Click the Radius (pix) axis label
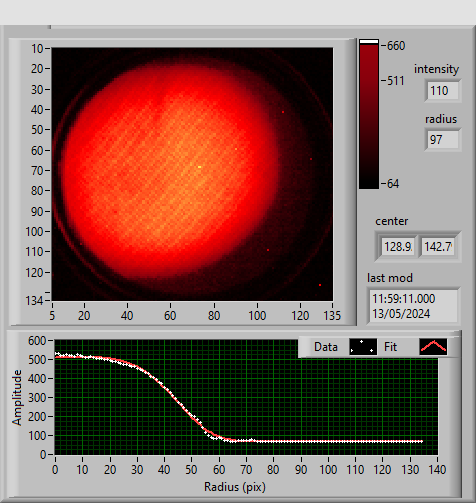The width and height of the screenshot is (476, 503). (x=235, y=487)
